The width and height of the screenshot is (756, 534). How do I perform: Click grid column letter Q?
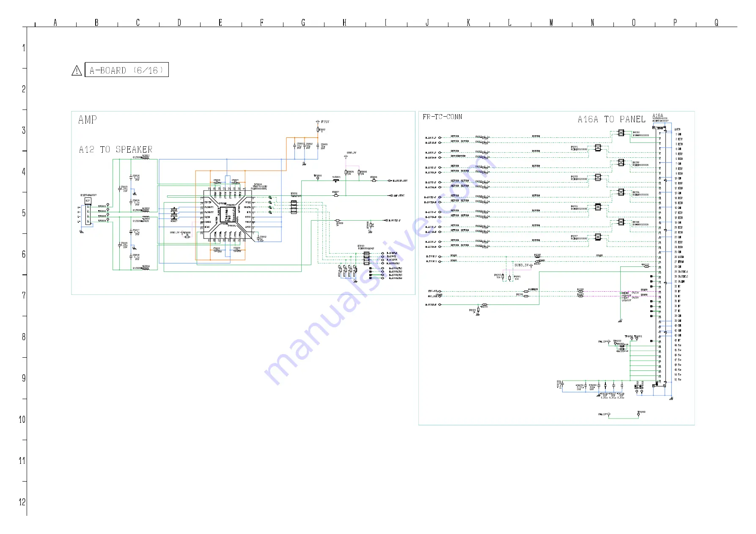[716, 22]
